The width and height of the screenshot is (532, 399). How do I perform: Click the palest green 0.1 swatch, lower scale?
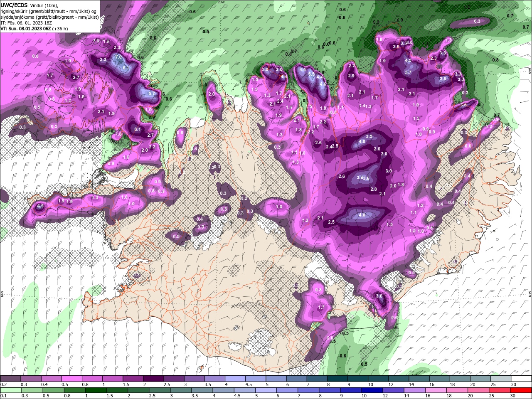10,390
